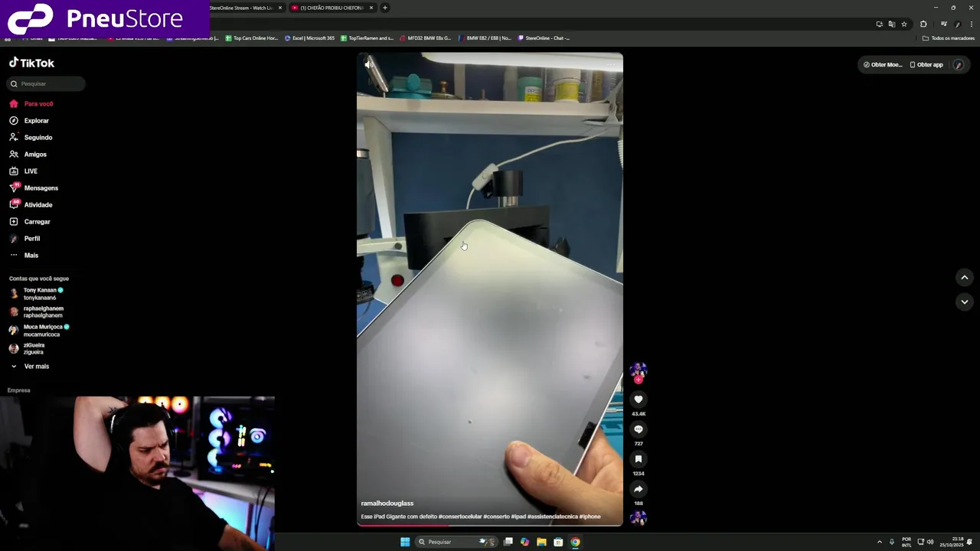The width and height of the screenshot is (980, 551).
Task: Like the video with heart icon
Action: pyautogui.click(x=638, y=399)
